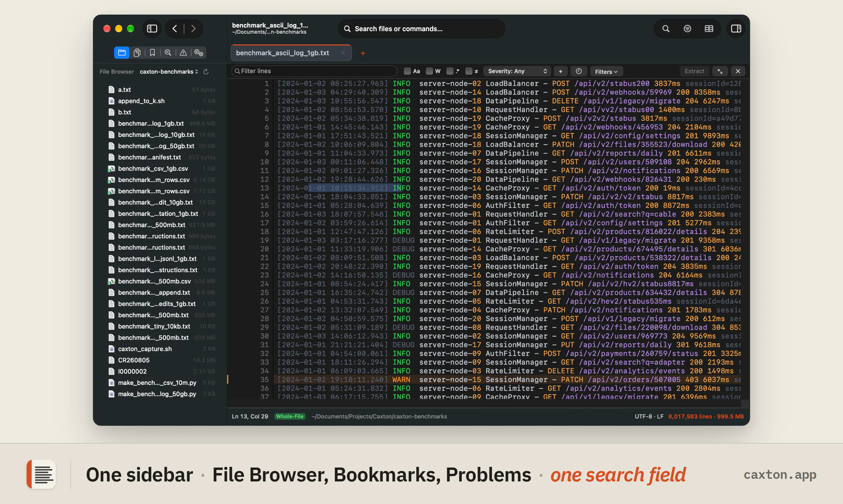Screen dimensions: 843x504
Task: Go forward with the right arrow
Action: click(x=193, y=29)
